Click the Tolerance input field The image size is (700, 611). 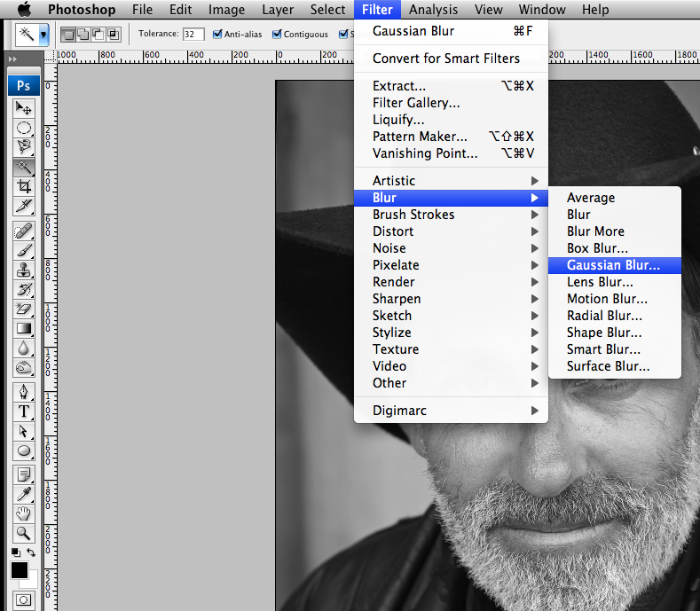193,34
